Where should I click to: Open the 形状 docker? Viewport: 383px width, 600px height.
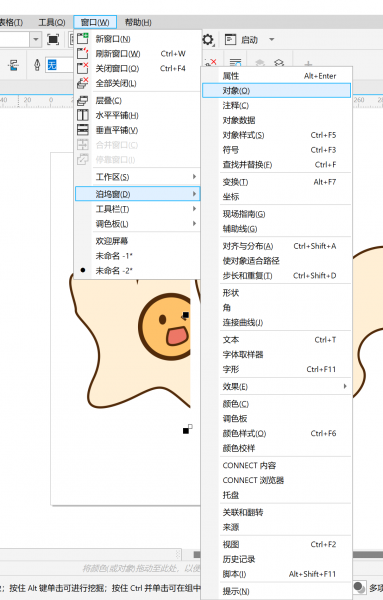click(276, 293)
